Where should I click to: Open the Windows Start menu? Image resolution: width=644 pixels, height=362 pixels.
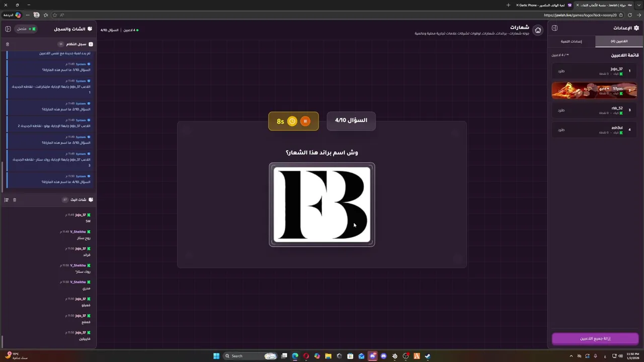(216, 356)
